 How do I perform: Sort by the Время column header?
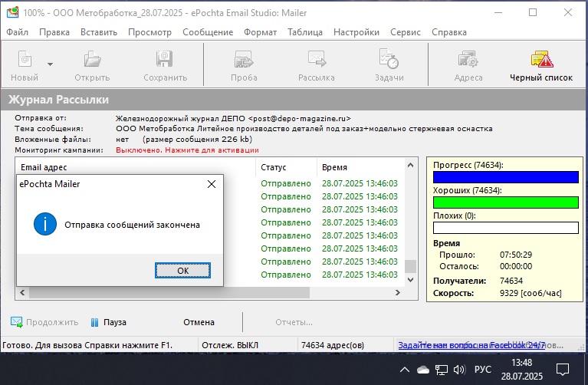[x=334, y=167]
